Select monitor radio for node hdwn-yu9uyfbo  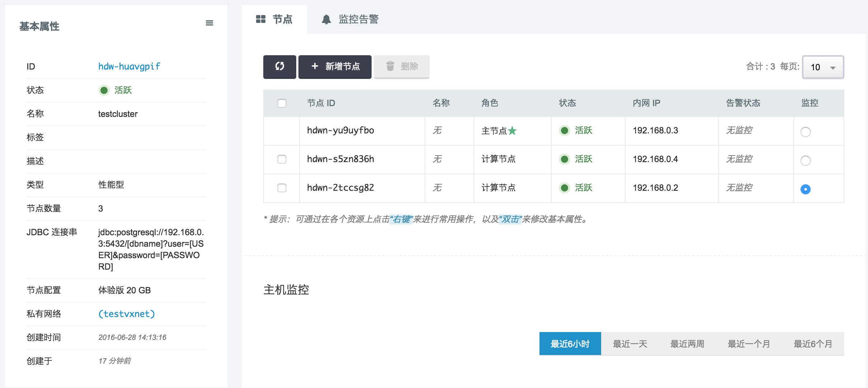806,132
